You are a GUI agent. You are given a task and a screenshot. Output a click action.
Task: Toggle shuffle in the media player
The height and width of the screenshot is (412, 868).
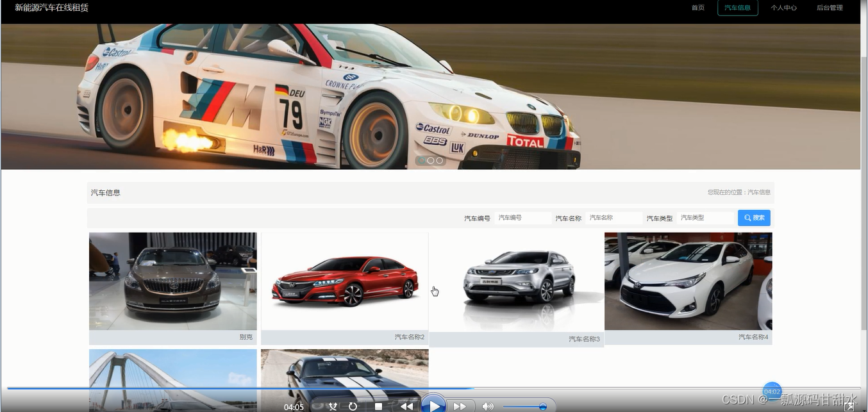pos(333,406)
